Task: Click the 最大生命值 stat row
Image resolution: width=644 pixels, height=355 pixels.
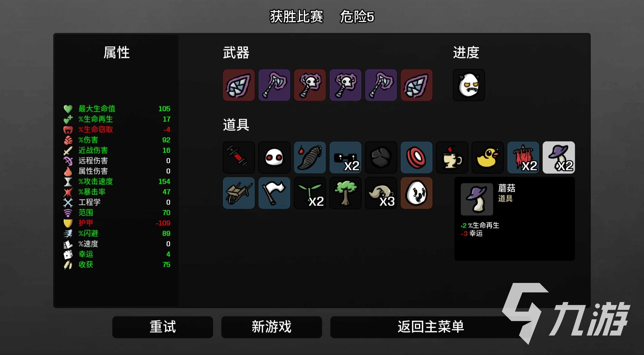Action: [x=117, y=109]
